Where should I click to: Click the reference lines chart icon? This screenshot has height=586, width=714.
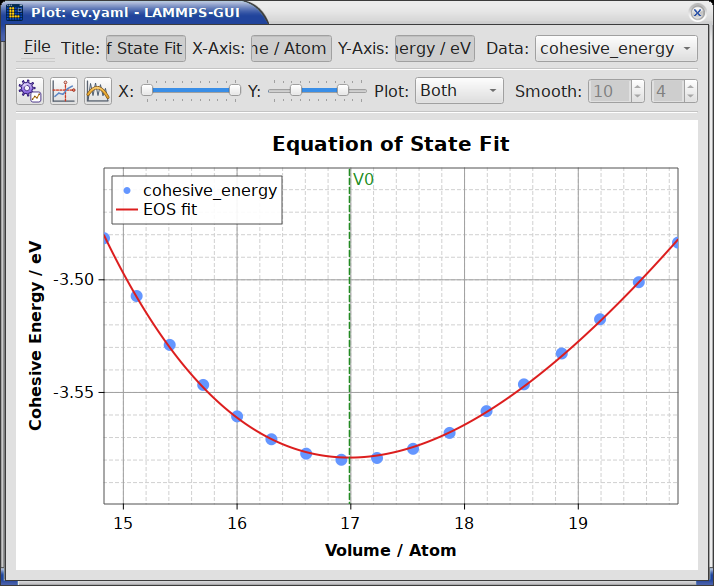pyautogui.click(x=64, y=91)
